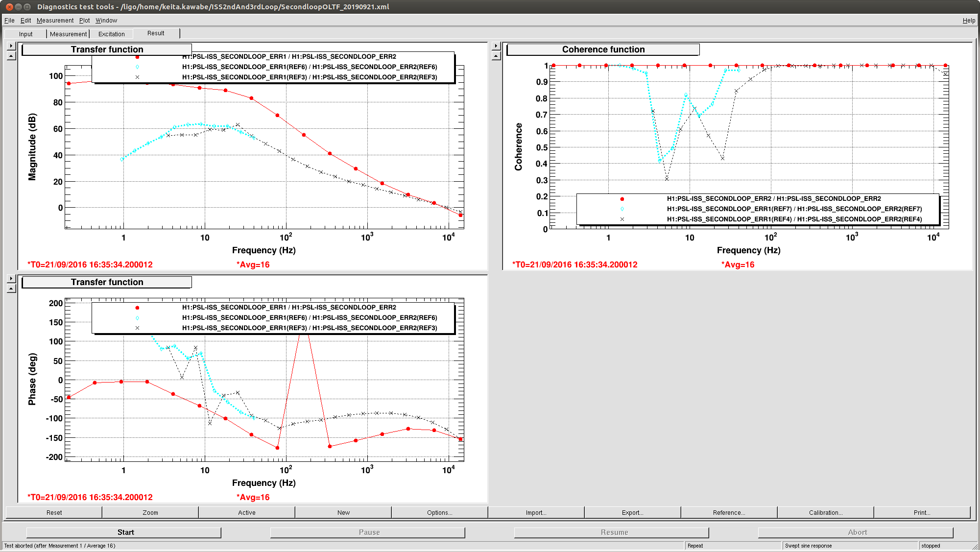Click the up-arrow icon beside magnitude plot
The image size is (980, 552).
[x=11, y=56]
